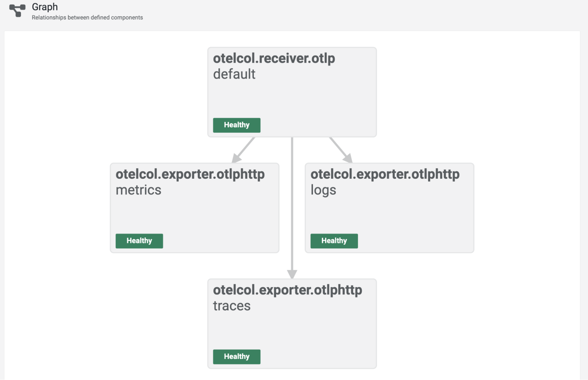The width and height of the screenshot is (588, 380).
Task: Click the traces label on the traces exporter
Action: pyautogui.click(x=231, y=306)
